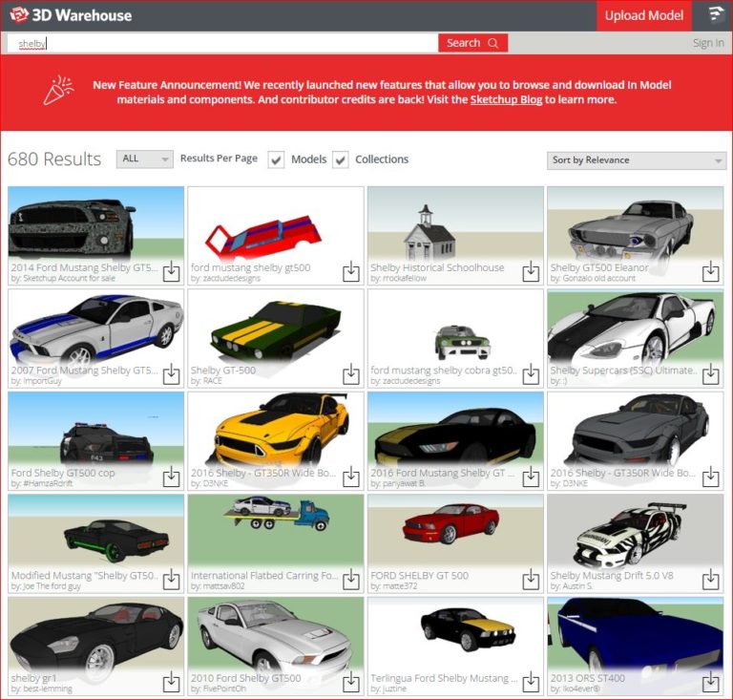Click the party popper announcement icon

tap(58, 91)
